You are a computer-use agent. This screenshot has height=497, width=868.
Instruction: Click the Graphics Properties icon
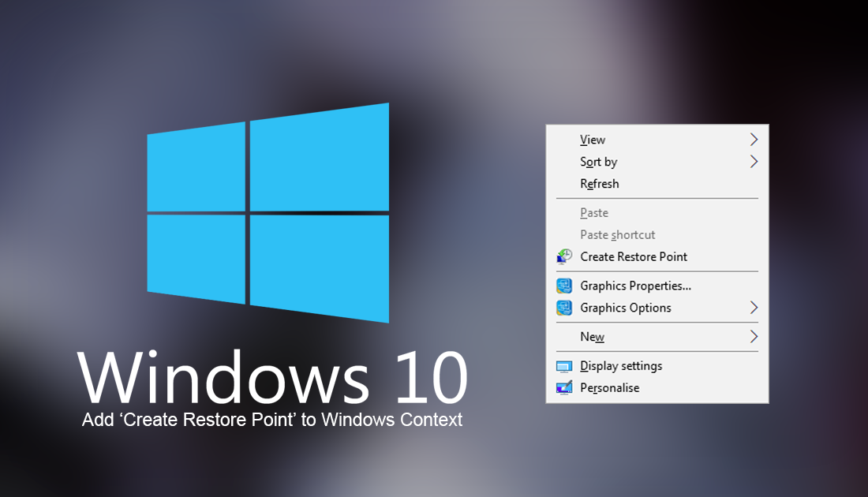[564, 286]
